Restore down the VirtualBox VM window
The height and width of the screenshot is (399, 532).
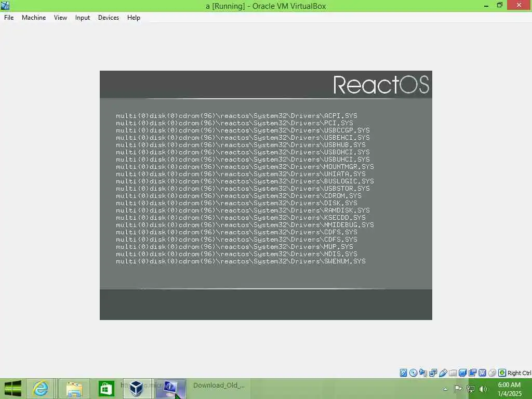tap(499, 5)
